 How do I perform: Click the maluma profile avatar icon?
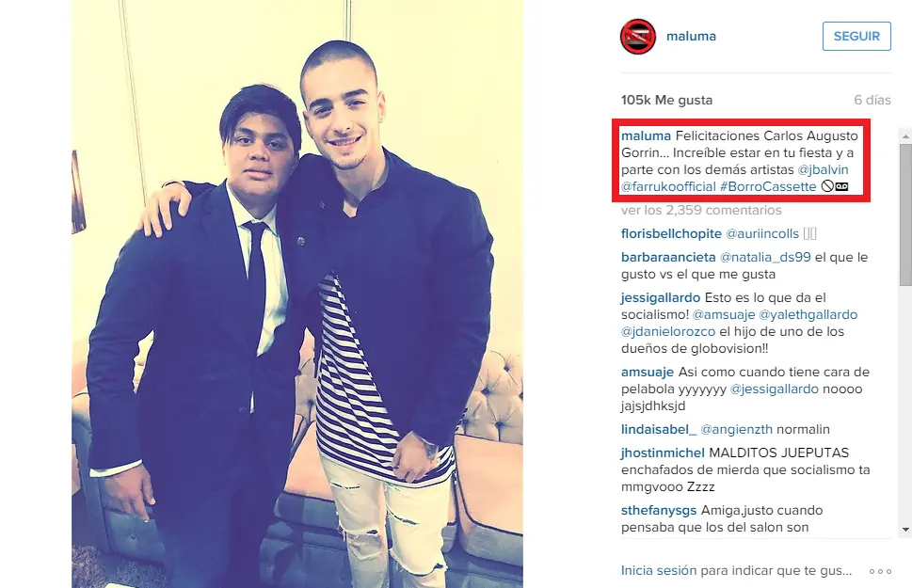pos(637,36)
